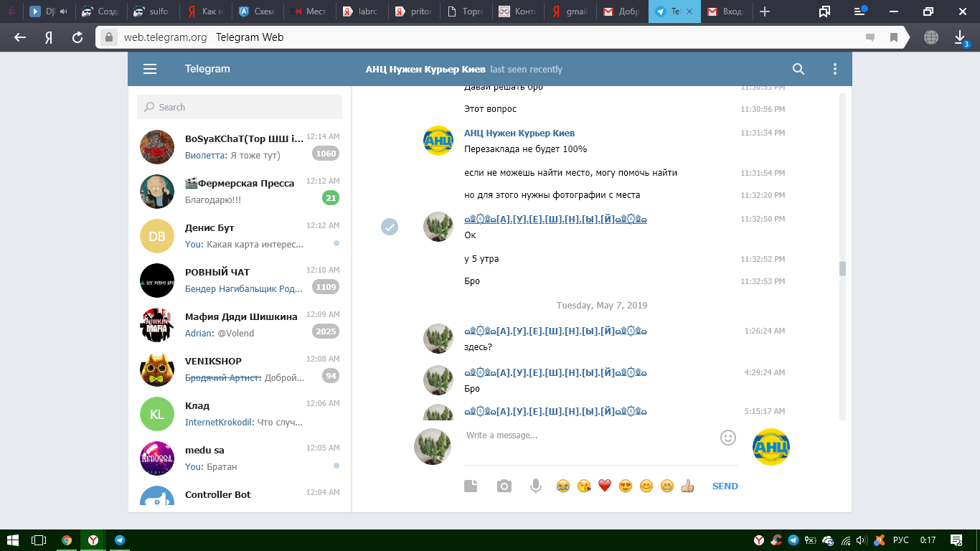Open the speech bubble icon in address bar
This screenshot has height=551, width=980.
click(870, 37)
